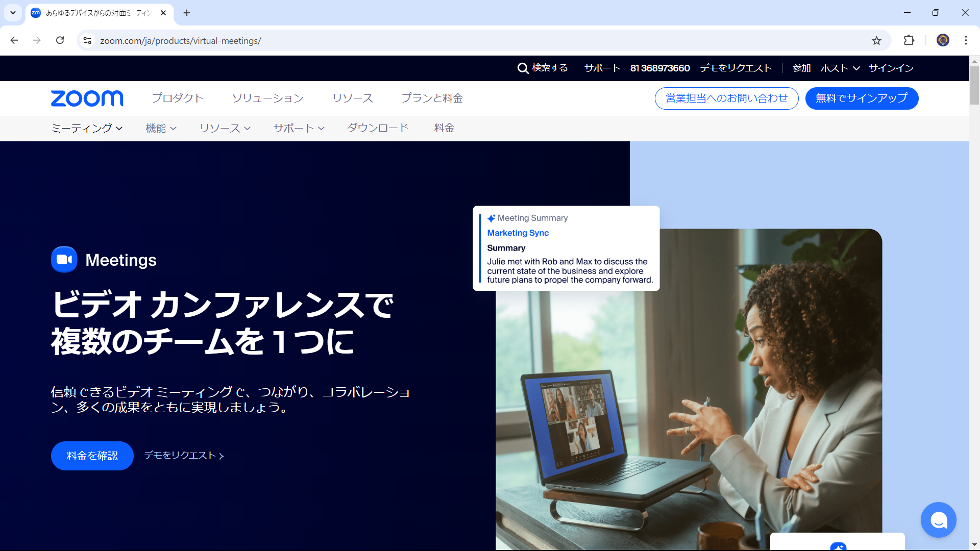Go back to the previous page
980x551 pixels.
[x=14, y=40]
